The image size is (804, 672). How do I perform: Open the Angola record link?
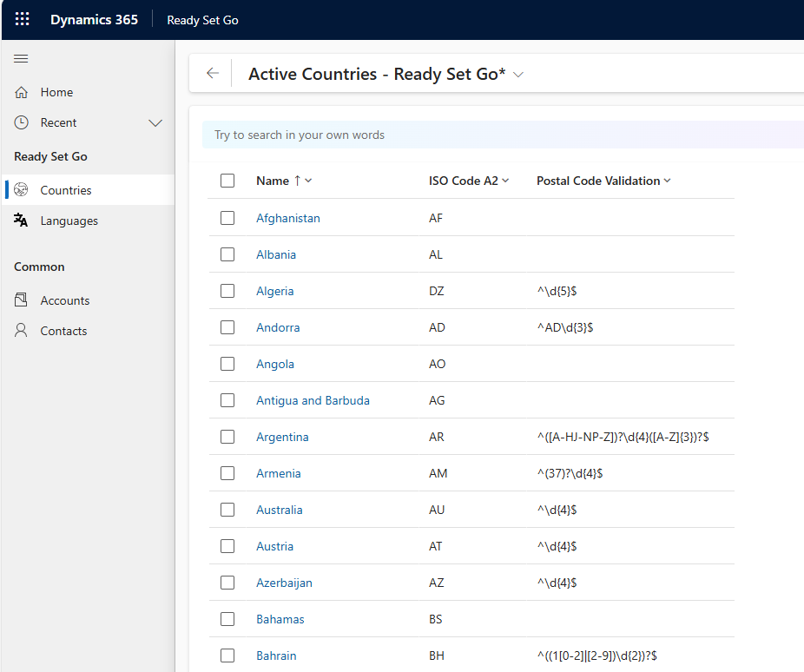click(x=275, y=364)
